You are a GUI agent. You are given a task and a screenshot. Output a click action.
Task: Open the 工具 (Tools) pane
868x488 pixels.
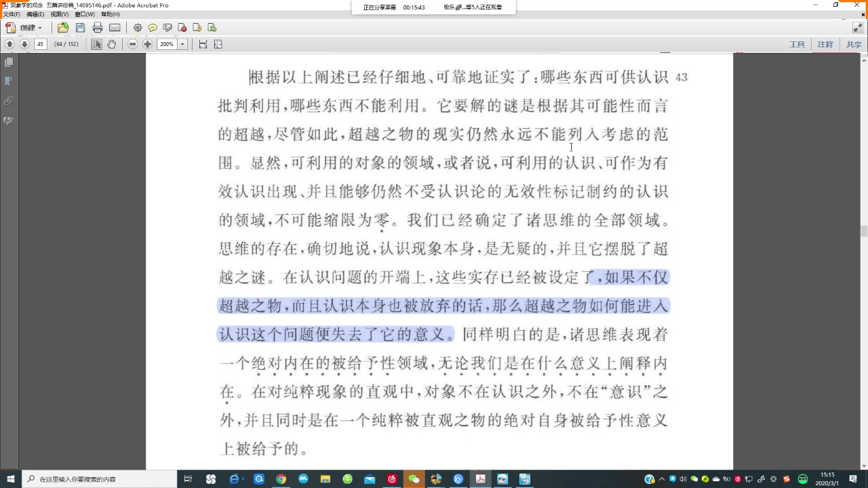point(797,44)
